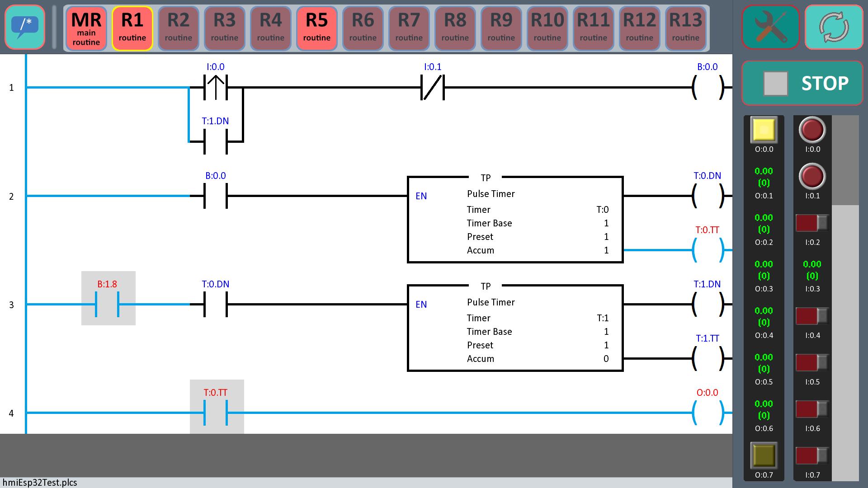
Task: Click the I/O panel scrollbar thumb
Action: click(x=845, y=160)
